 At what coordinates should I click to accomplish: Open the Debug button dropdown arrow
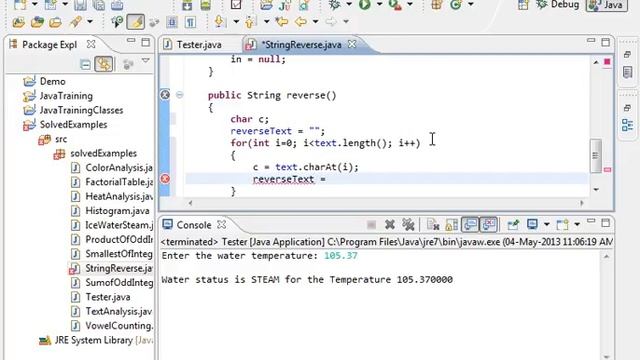(349, 4)
